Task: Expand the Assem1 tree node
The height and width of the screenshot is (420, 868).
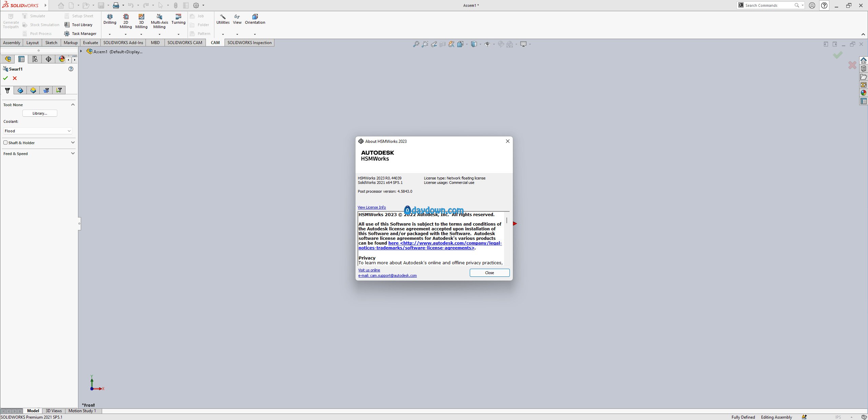Action: [81, 52]
